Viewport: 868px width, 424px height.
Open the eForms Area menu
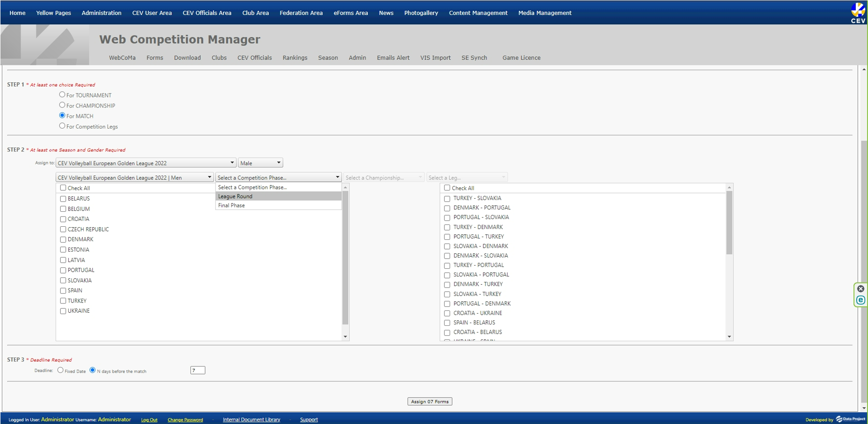pos(351,13)
